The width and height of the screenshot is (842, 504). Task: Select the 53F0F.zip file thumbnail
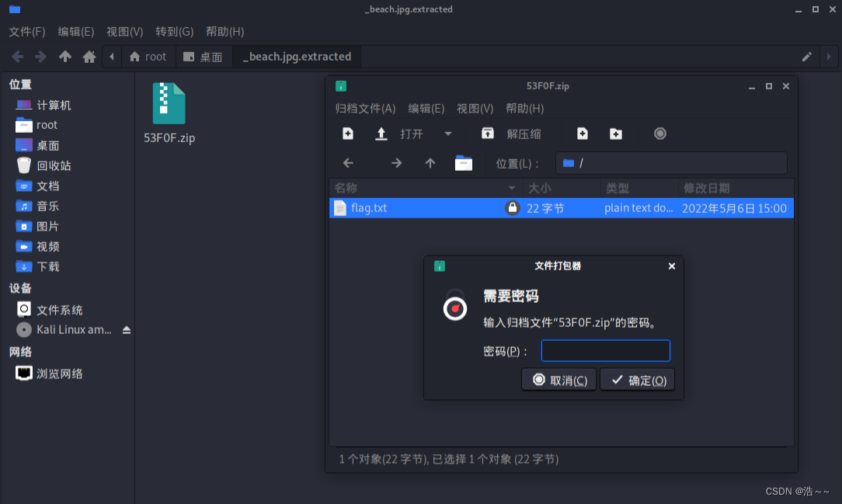click(x=169, y=102)
